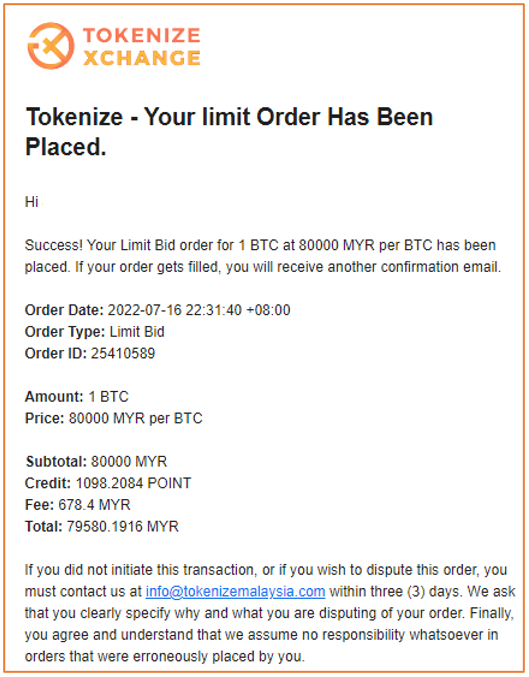
Task: Click the Price value 80000 MYR per BTC
Action: tap(136, 418)
